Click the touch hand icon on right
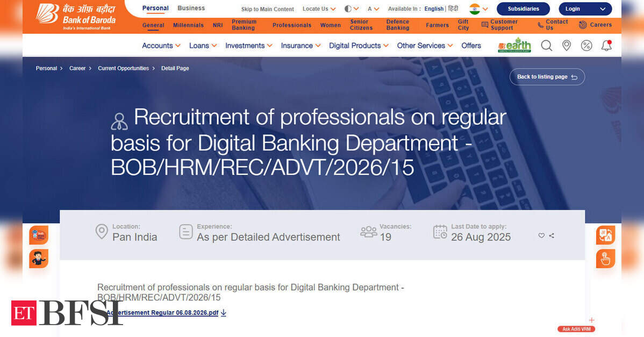The width and height of the screenshot is (644, 337). pos(605,259)
